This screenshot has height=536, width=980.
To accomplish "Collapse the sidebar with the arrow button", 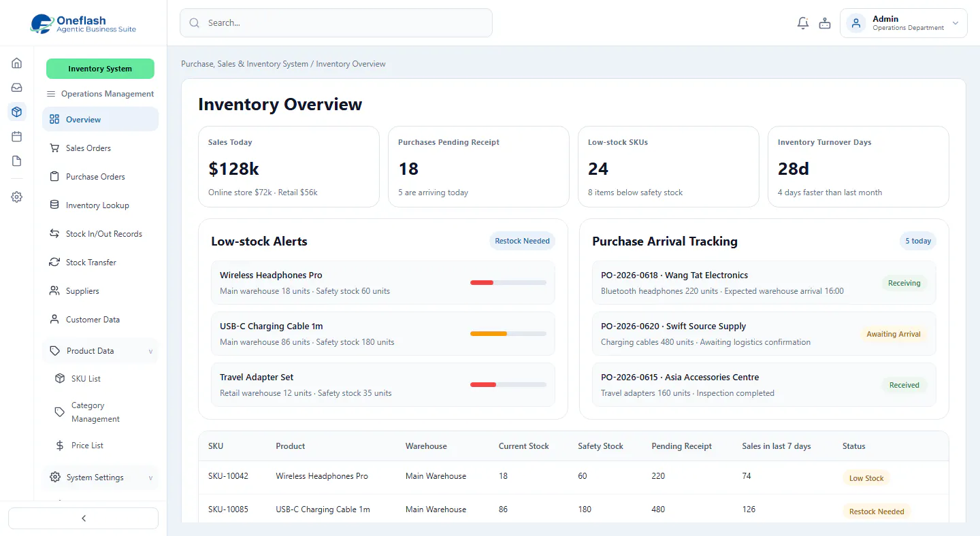I will coord(84,518).
